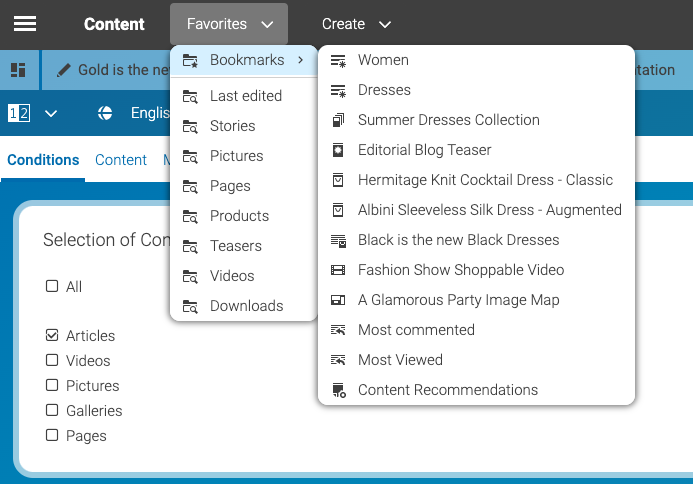Open the version 12 dropdown chevron
Screen dimensions: 693x484
[x=51, y=113]
